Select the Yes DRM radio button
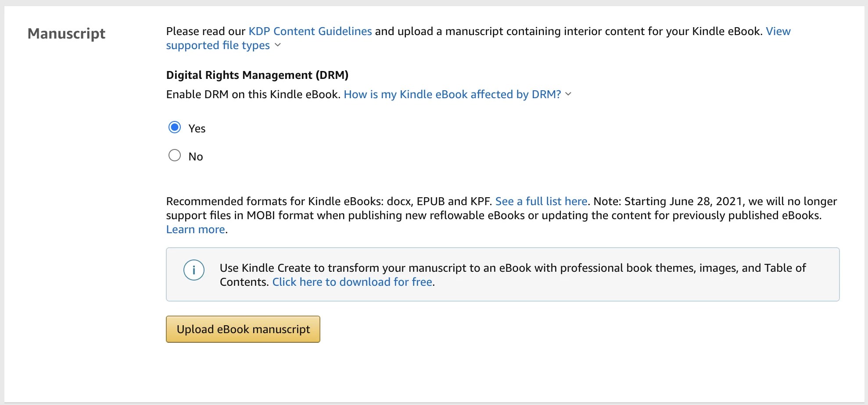The width and height of the screenshot is (868, 405). pyautogui.click(x=175, y=127)
